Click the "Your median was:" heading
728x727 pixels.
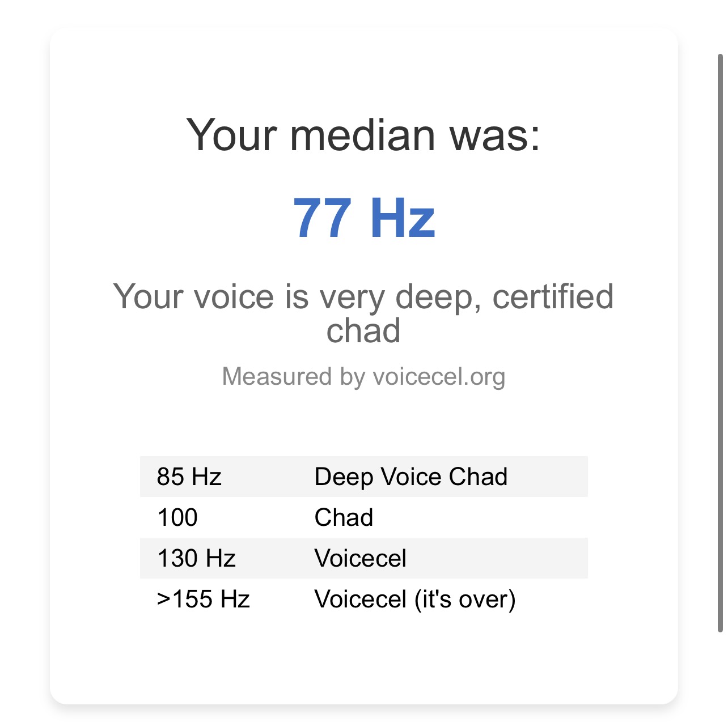[363, 135]
